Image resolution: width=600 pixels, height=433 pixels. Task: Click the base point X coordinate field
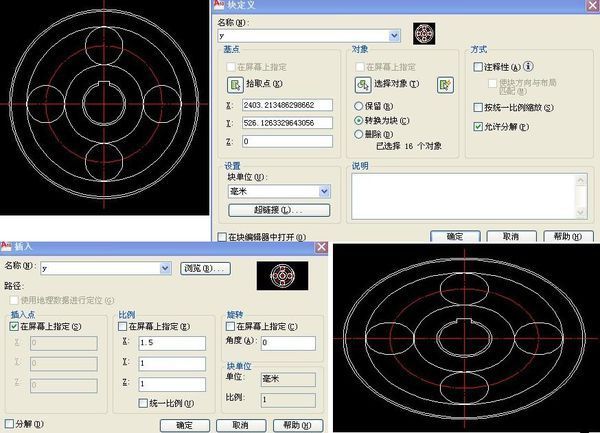[x=287, y=105]
